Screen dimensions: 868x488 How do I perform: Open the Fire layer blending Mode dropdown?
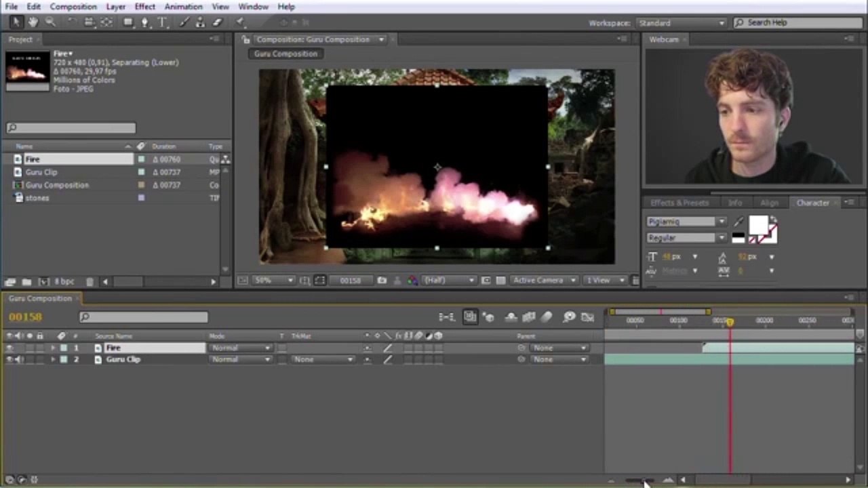(x=241, y=348)
